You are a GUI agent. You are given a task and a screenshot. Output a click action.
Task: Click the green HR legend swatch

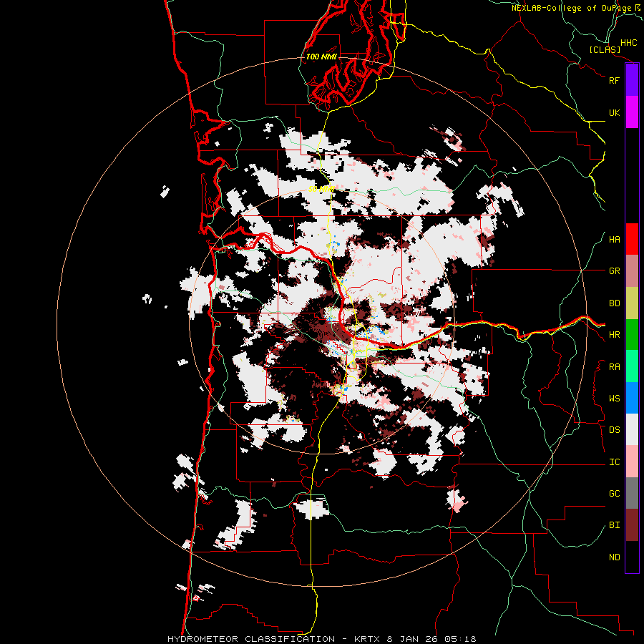coord(632,335)
